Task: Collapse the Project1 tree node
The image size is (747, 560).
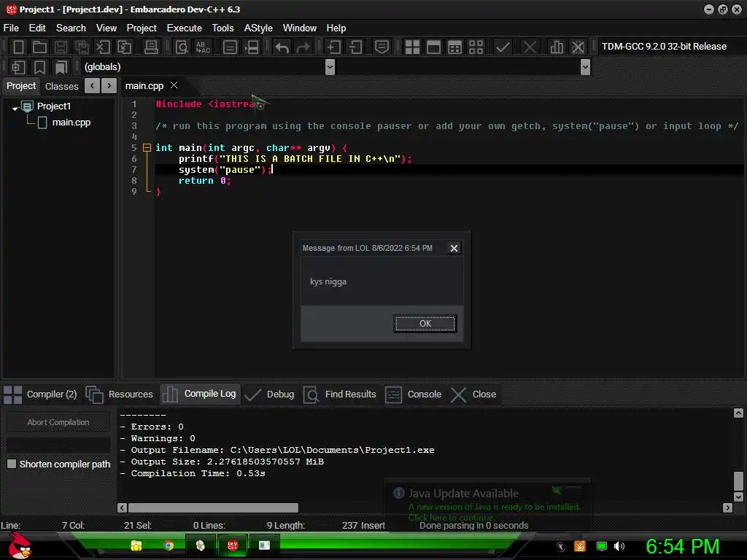Action: pyautogui.click(x=15, y=108)
